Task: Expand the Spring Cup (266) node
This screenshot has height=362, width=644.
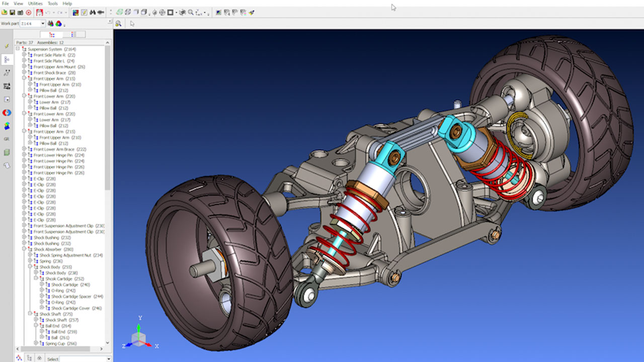Action: tap(36, 343)
